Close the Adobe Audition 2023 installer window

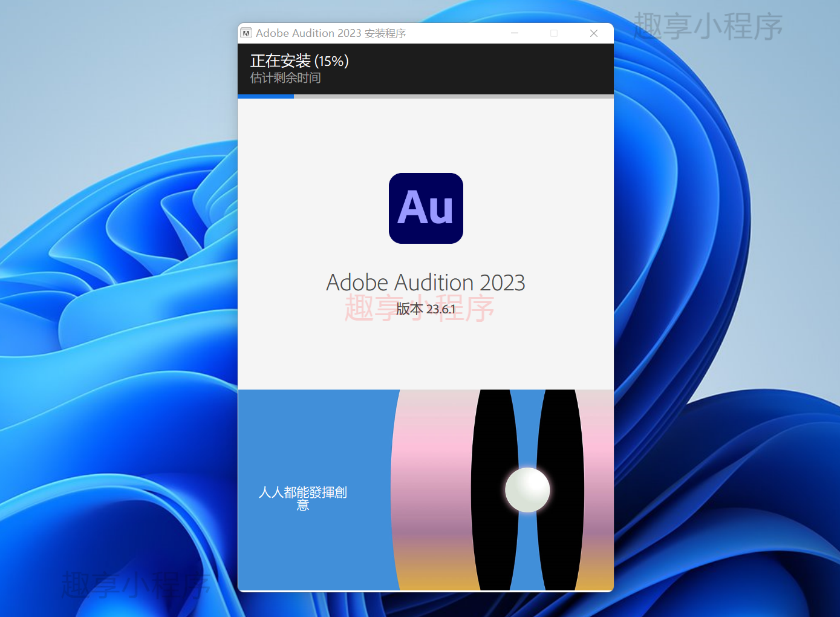coord(594,33)
